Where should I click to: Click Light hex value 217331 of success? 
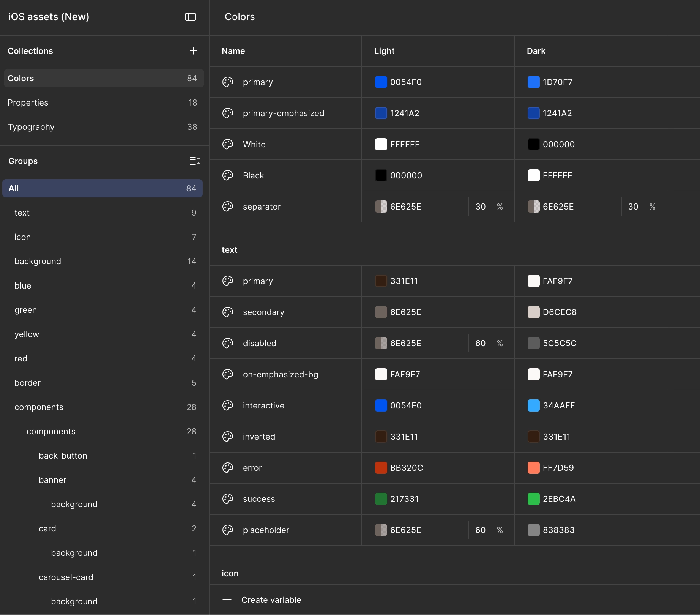tap(405, 499)
